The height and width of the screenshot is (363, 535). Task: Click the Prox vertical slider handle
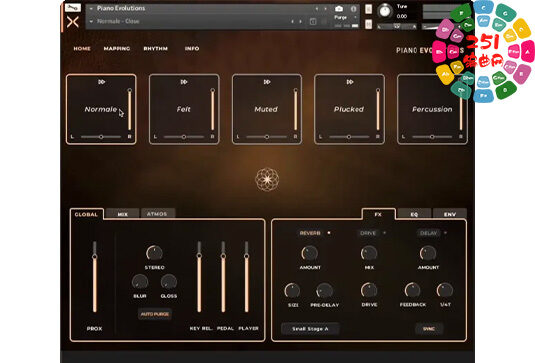coord(95,257)
